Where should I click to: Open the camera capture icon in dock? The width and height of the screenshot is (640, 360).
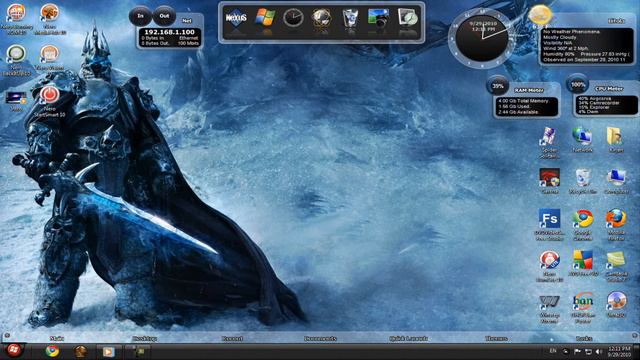coord(378,18)
